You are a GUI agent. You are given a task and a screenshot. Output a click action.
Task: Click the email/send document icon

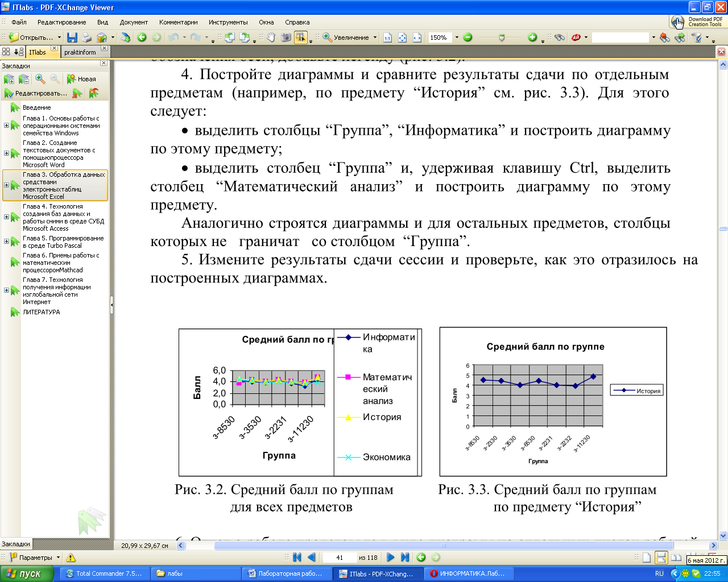point(102,38)
